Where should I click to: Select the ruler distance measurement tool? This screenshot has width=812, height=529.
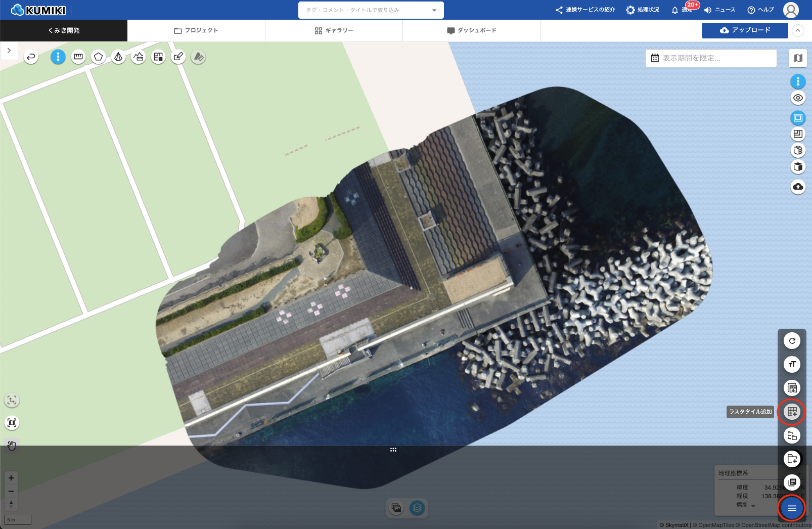click(78, 57)
